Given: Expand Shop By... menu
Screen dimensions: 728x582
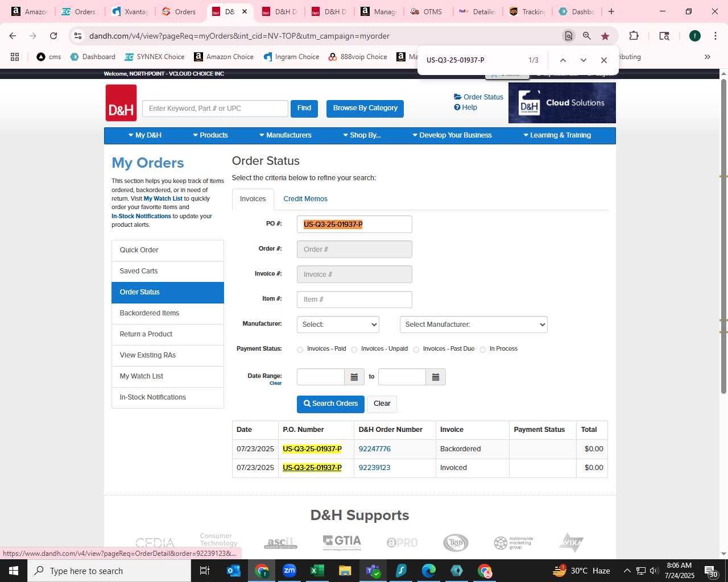Looking at the screenshot, I should point(362,135).
